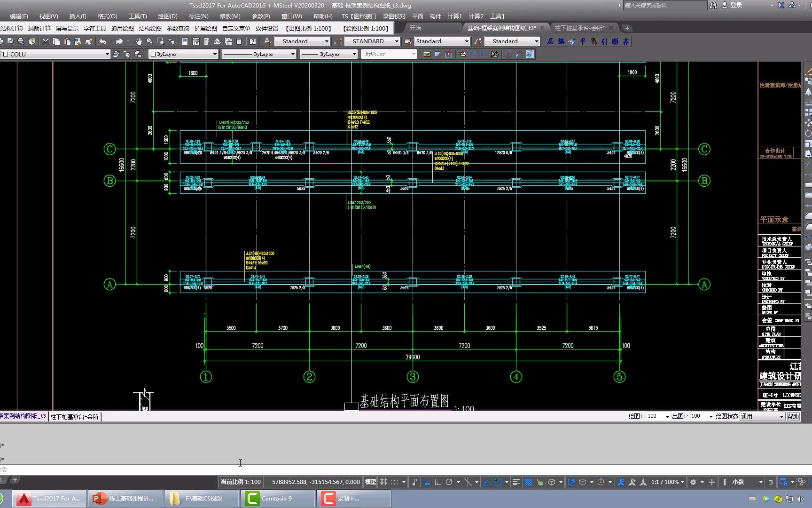Open the Properties palette icon
Viewport: 812px width, 508px height.
pyautogui.click(x=185, y=41)
